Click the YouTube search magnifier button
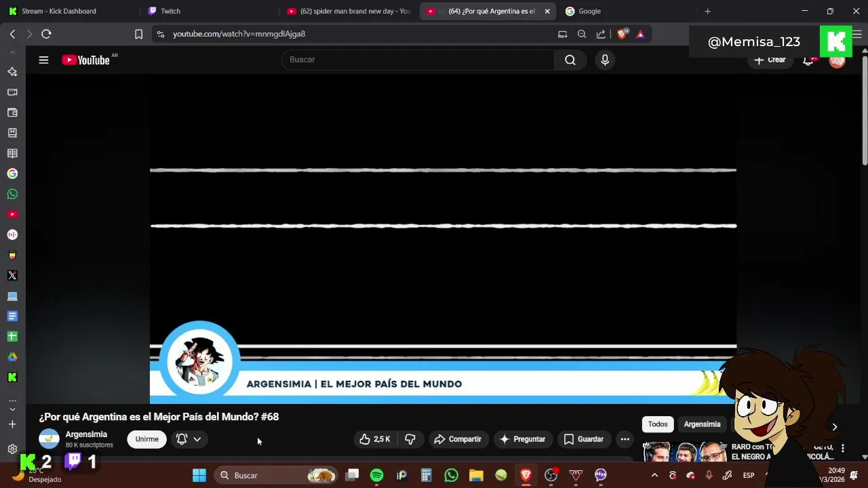 [570, 60]
